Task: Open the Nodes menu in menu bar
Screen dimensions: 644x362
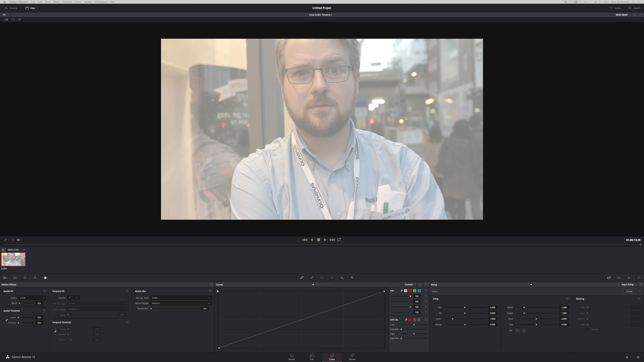Action: [x=88, y=2]
